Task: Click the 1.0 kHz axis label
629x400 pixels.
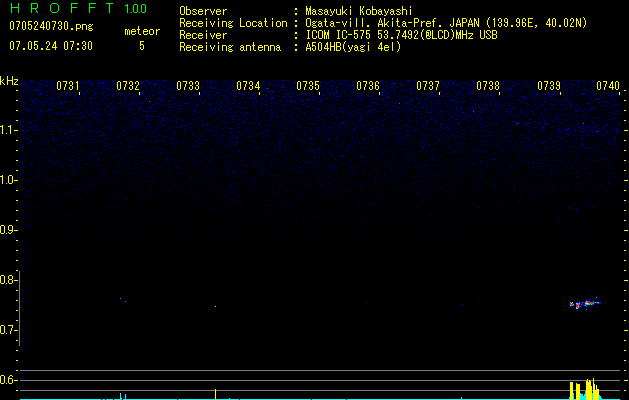Action: [8, 180]
